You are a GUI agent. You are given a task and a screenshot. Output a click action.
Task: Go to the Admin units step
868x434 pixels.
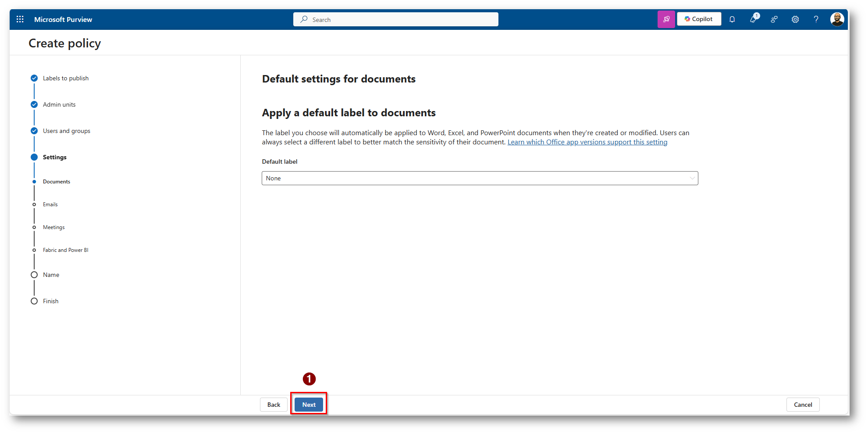click(x=59, y=104)
